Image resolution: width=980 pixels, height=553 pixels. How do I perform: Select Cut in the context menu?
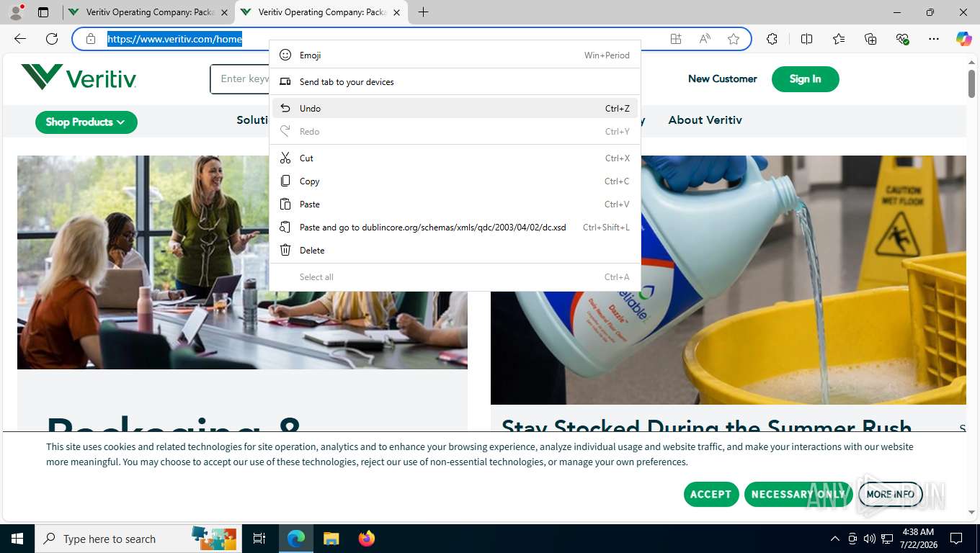[x=455, y=158]
